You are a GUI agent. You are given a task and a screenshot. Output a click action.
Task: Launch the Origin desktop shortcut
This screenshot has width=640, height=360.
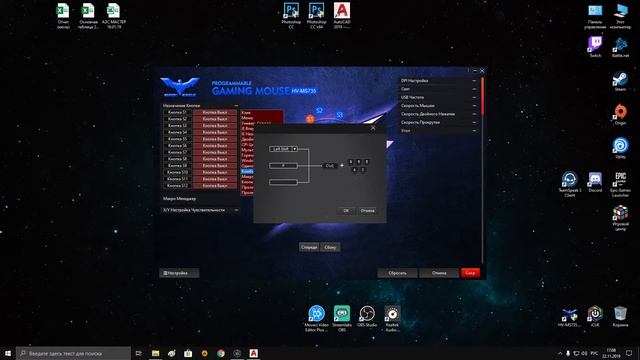pyautogui.click(x=620, y=114)
